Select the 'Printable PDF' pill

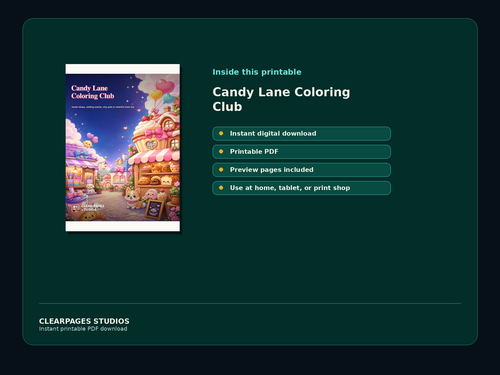pos(301,152)
